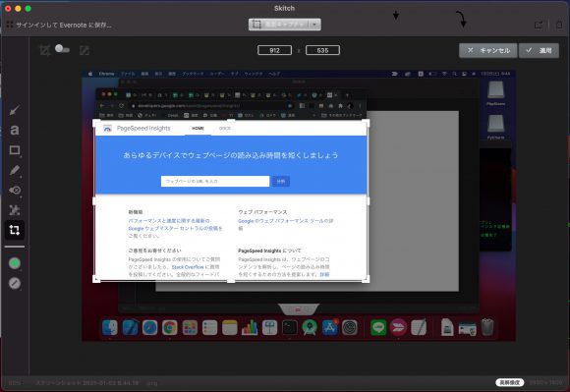Click the second drive icon on captured desktop

pyautogui.click(x=496, y=124)
